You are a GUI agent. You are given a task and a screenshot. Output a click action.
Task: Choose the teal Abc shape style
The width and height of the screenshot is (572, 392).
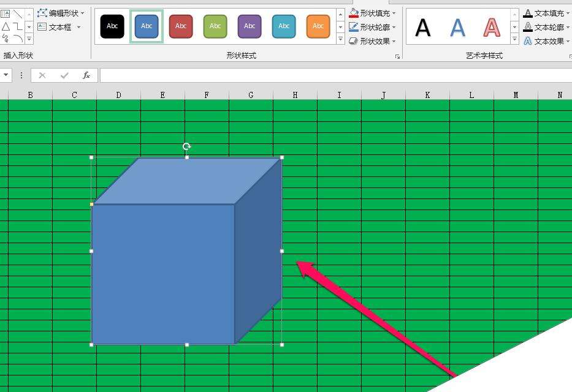click(x=283, y=26)
